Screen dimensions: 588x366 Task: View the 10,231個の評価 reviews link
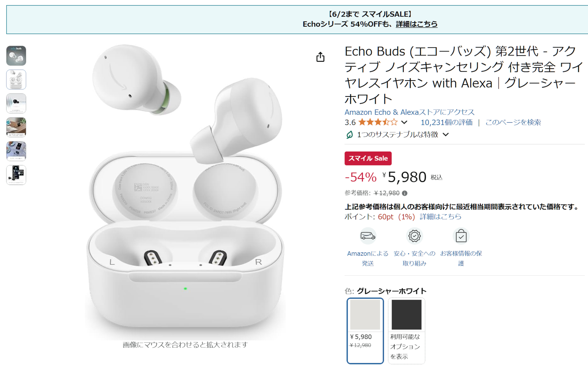pos(447,122)
